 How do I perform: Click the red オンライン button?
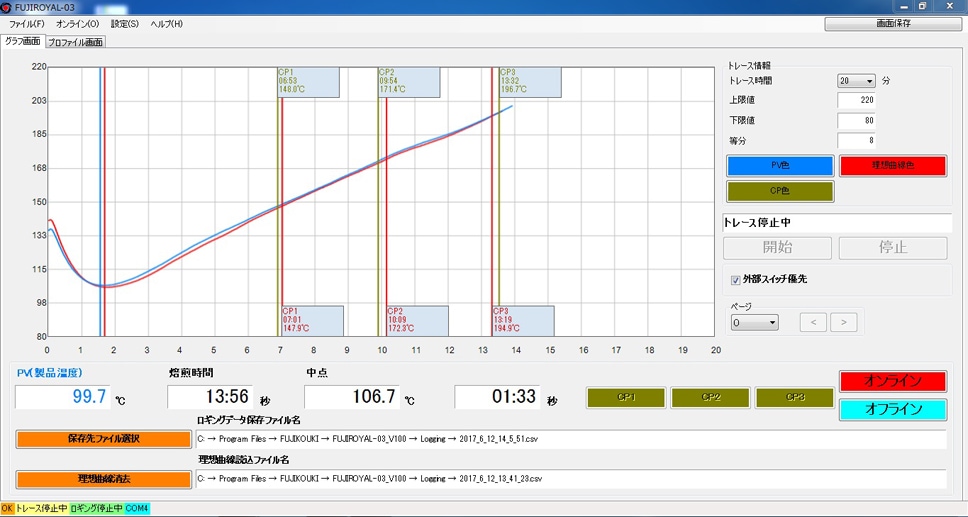click(893, 381)
